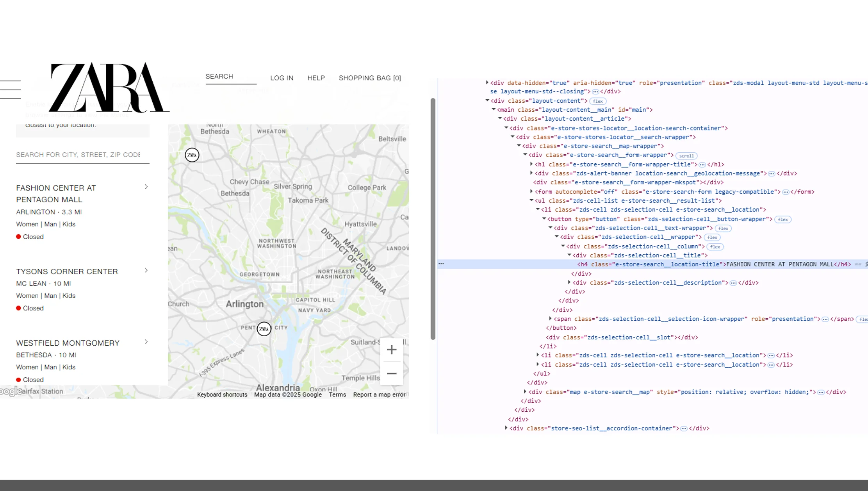Image resolution: width=868 pixels, height=491 pixels.
Task: Select TYSONS CORNER CENTER store
Action: pyautogui.click(x=67, y=271)
